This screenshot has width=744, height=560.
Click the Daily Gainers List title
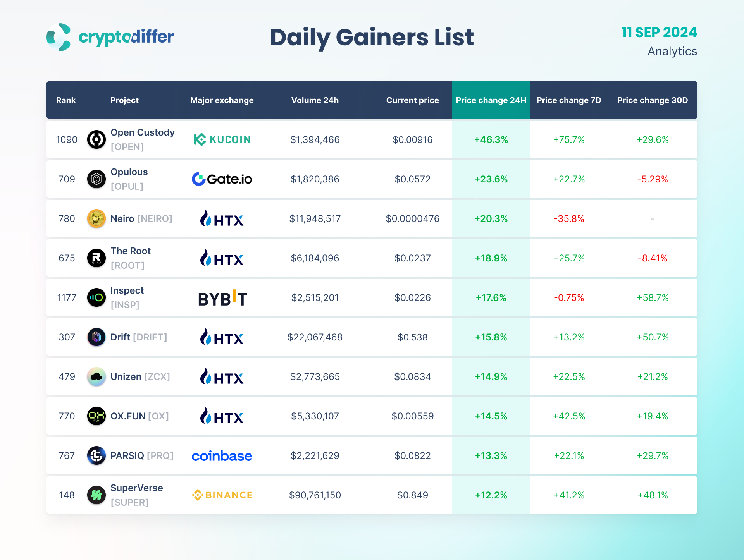(x=372, y=38)
